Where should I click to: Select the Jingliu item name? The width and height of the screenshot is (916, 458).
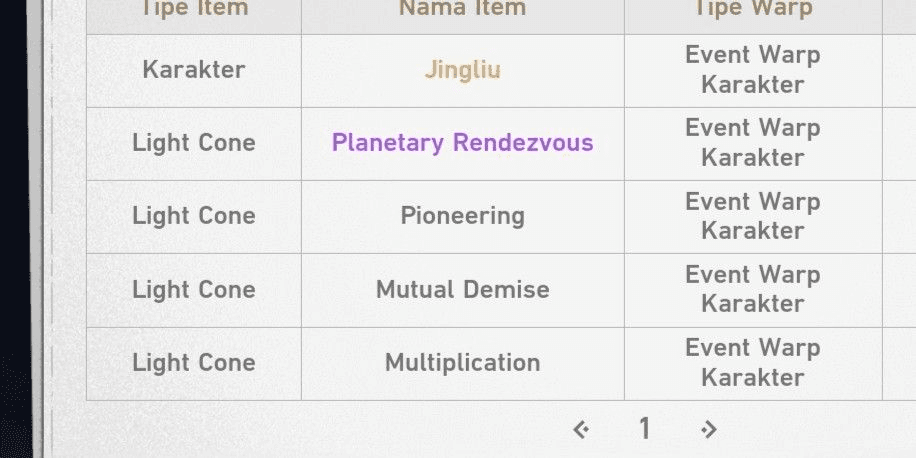click(x=462, y=70)
